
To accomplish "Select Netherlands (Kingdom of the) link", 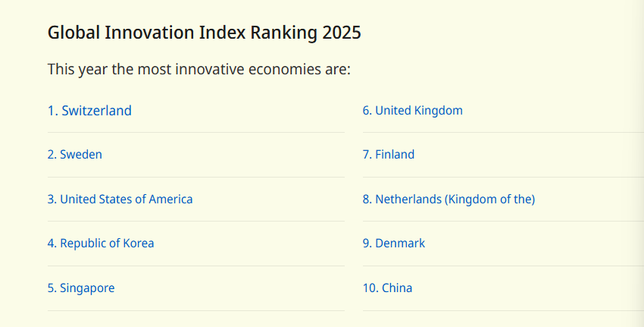I will 449,200.
